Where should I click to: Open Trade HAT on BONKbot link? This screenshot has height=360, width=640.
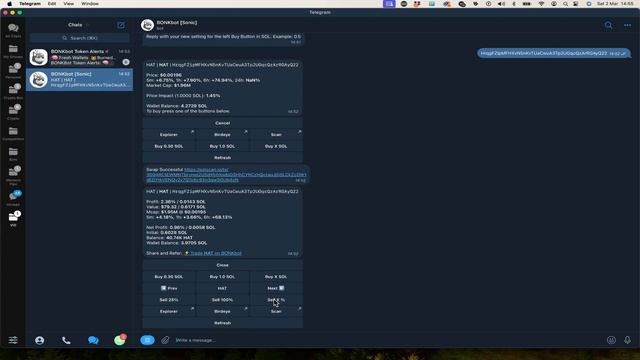coord(216,253)
